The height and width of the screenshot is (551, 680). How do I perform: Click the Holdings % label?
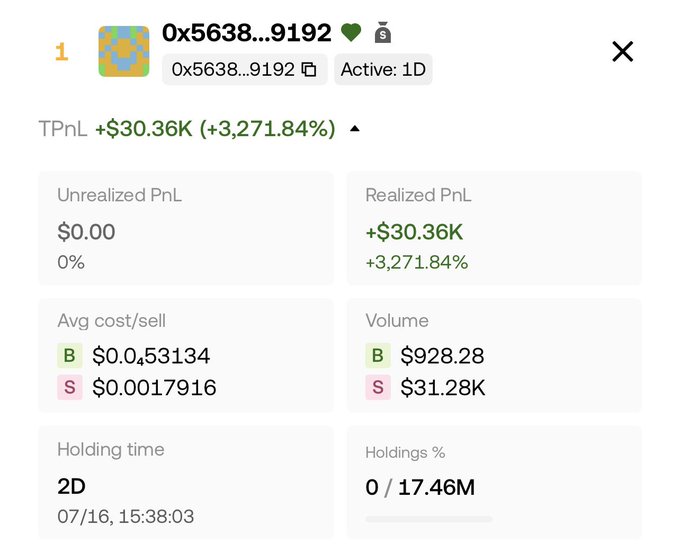click(x=405, y=453)
